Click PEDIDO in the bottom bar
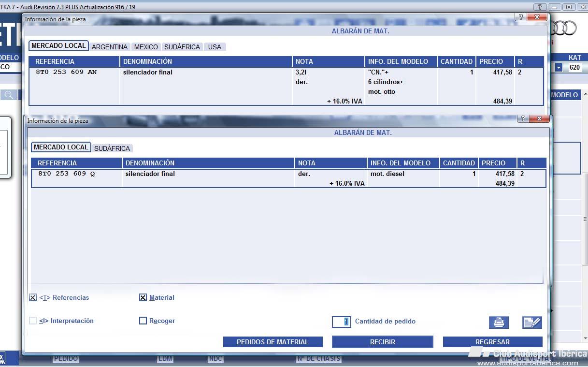 [x=66, y=359]
